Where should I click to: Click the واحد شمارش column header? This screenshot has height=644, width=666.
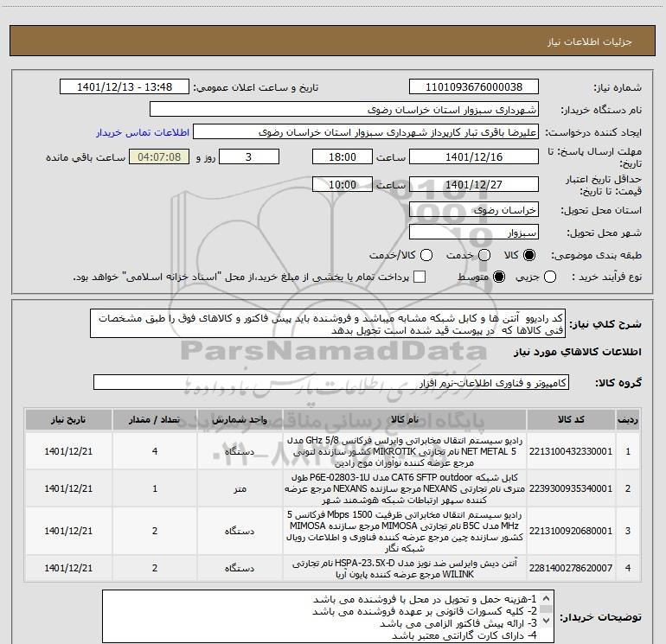(240, 420)
